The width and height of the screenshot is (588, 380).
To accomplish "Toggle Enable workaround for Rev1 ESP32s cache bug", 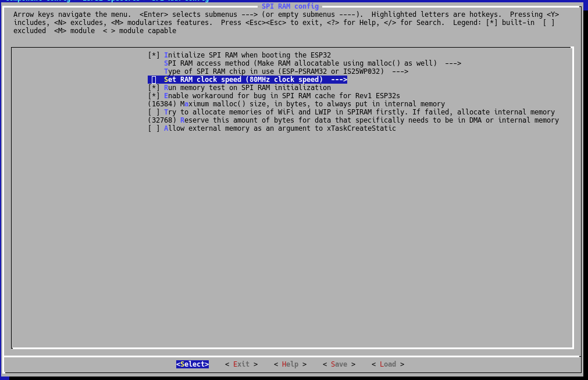I will [x=154, y=96].
